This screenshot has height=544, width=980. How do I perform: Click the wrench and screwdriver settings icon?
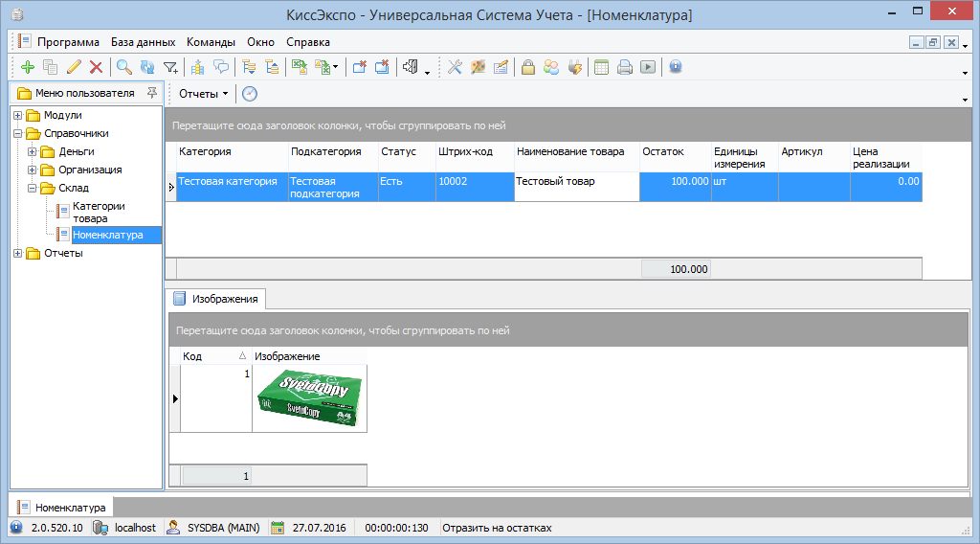point(455,67)
